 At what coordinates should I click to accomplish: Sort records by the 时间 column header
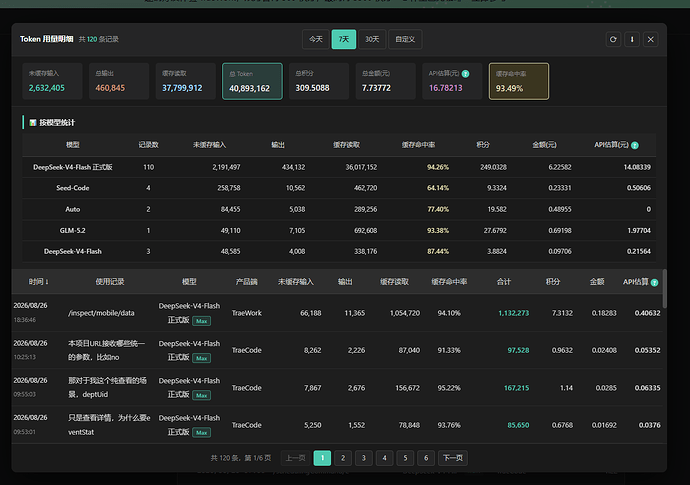click(x=39, y=282)
